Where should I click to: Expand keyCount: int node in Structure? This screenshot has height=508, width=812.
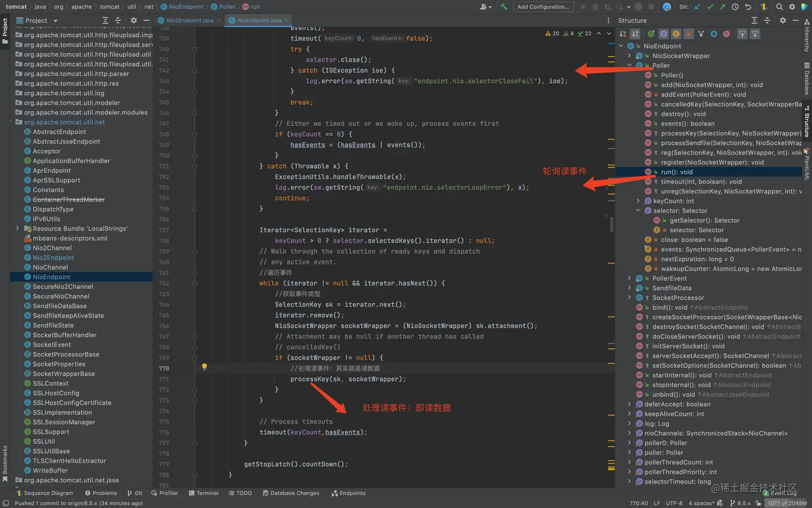click(x=638, y=201)
